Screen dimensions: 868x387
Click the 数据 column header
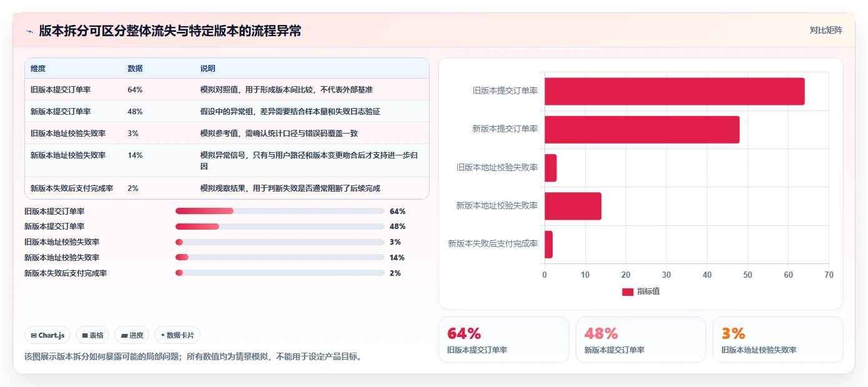pyautogui.click(x=135, y=68)
